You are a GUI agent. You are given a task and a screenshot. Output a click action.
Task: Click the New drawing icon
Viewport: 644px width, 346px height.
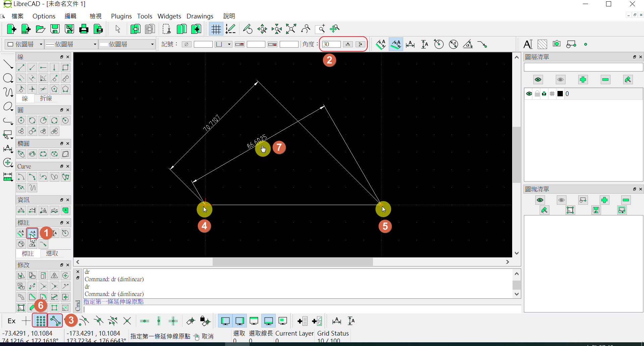point(11,29)
